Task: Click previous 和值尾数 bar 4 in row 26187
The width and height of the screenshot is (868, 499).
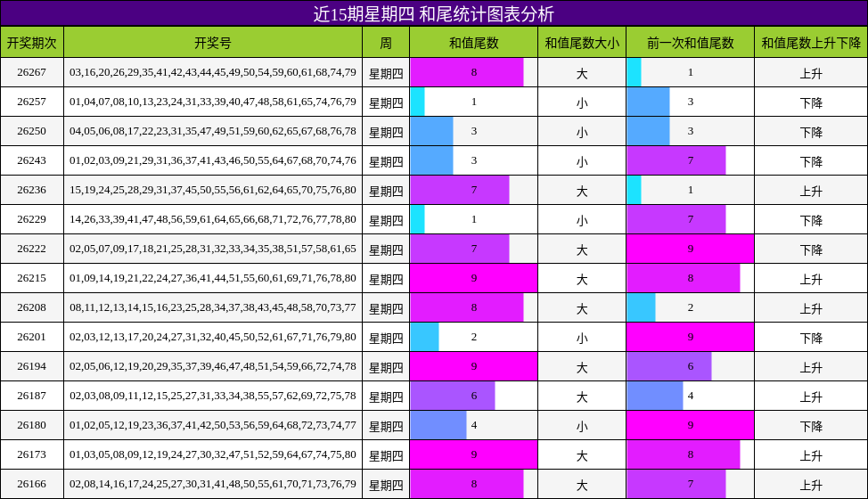Action: pos(655,396)
